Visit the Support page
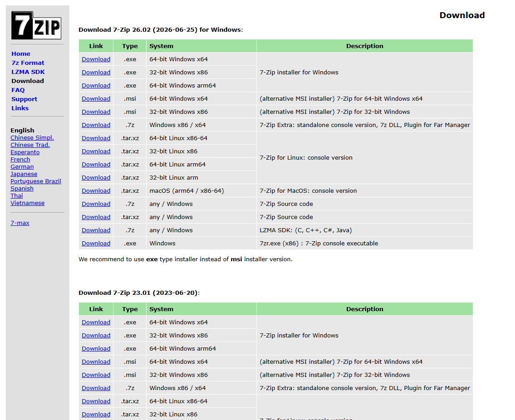Image resolution: width=515 pixels, height=420 pixels. click(25, 99)
